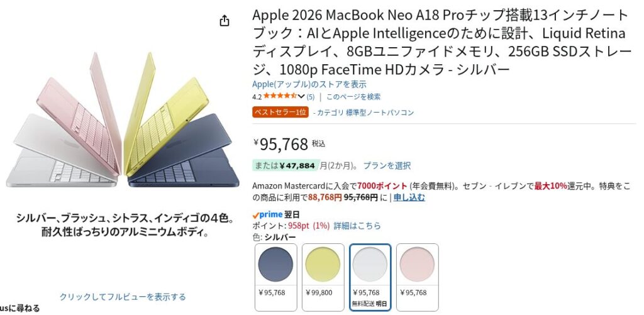Open the rating breakdown chevron next to stars
This screenshot has height=315, width=644.
pos(301,97)
